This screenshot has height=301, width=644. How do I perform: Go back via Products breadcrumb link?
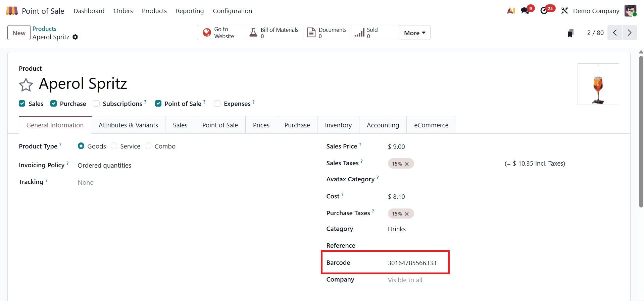(x=44, y=29)
